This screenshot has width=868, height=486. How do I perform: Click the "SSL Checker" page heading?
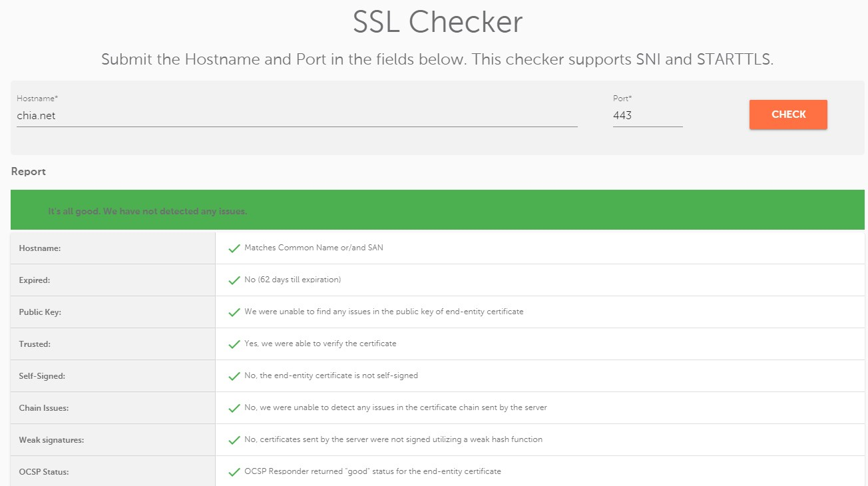(x=437, y=23)
